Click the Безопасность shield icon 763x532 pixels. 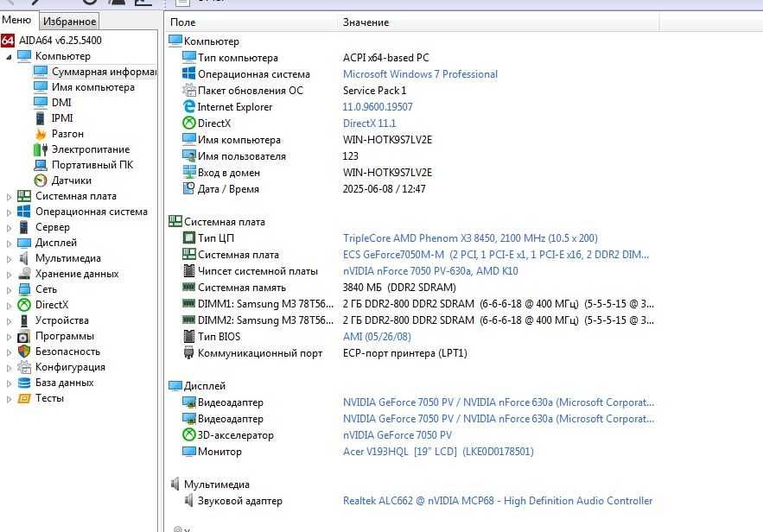[24, 351]
